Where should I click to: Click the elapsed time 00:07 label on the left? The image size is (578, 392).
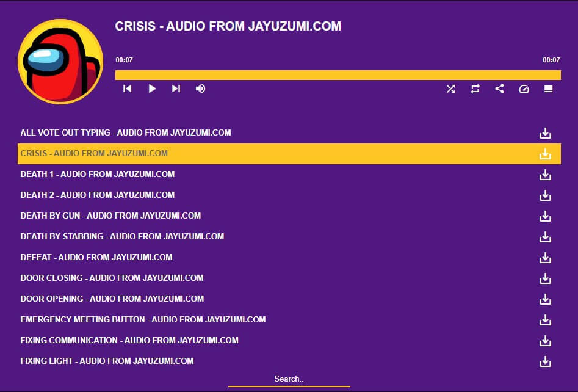(x=125, y=60)
